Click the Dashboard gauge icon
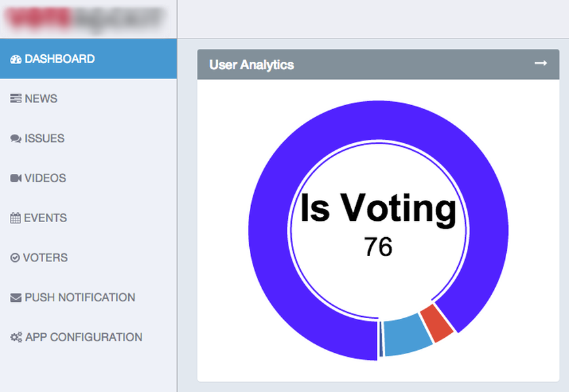This screenshot has height=392, width=569. [x=16, y=59]
